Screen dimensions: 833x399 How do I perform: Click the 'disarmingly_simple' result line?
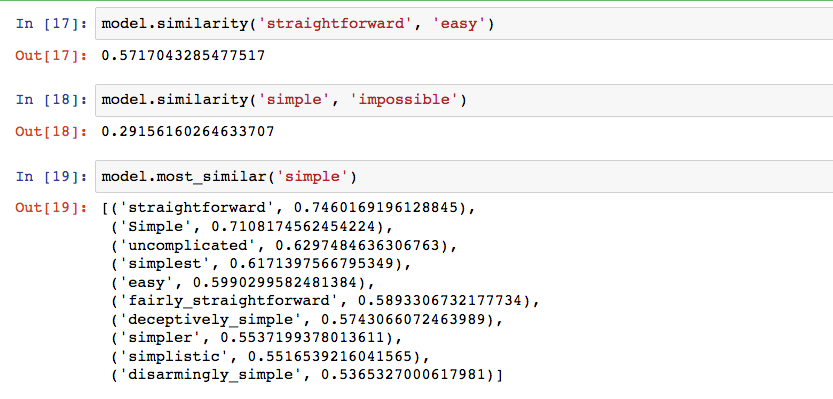307,375
